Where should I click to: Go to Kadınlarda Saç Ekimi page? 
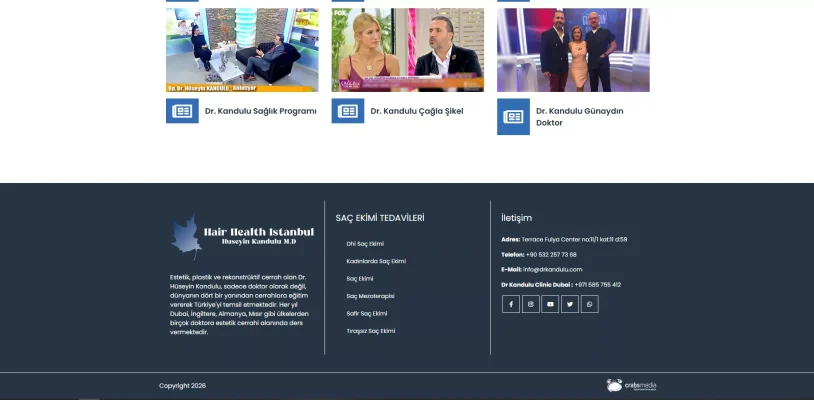click(x=376, y=261)
